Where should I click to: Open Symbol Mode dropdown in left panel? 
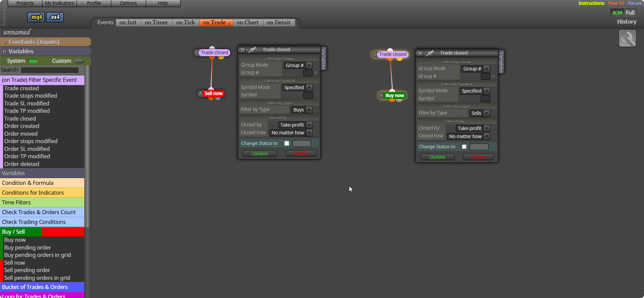297,88
